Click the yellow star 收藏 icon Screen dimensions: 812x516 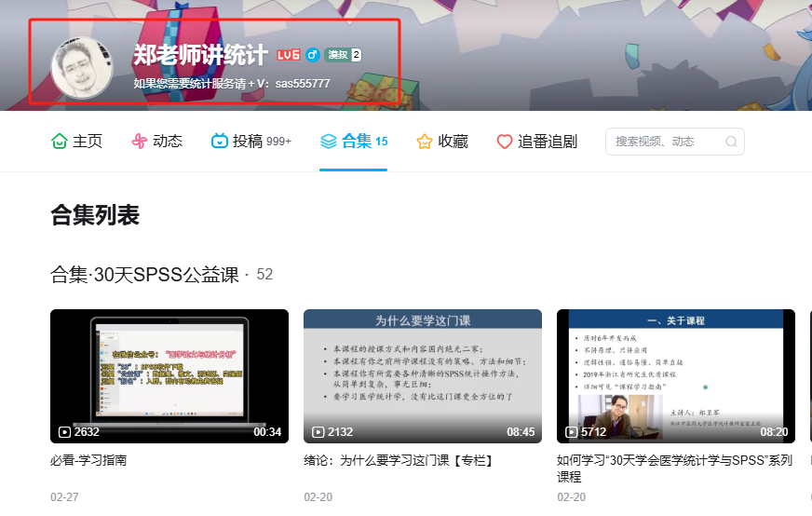pyautogui.click(x=424, y=142)
